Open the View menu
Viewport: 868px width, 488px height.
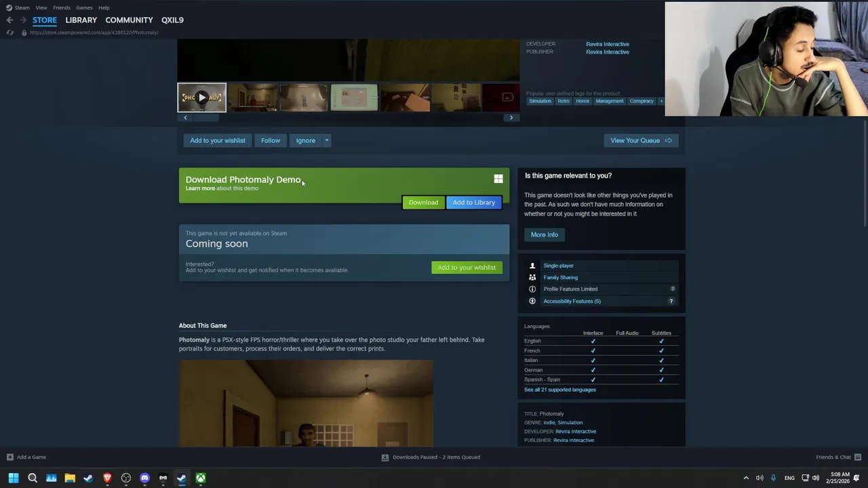coord(41,7)
